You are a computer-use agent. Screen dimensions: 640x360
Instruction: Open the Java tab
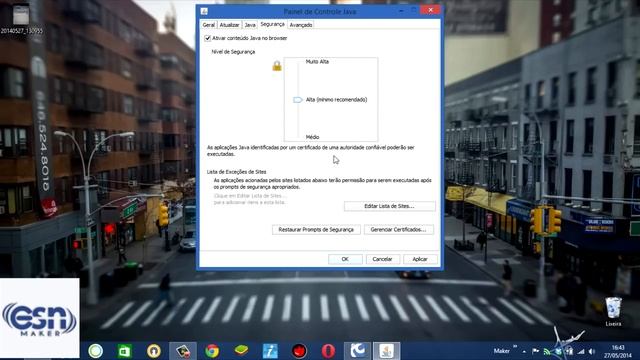coord(250,25)
